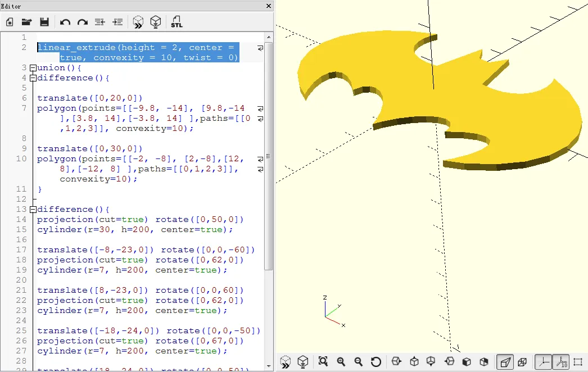Click line number 1 in the gutter
Screen dimensions: 588x372
pos(24,38)
